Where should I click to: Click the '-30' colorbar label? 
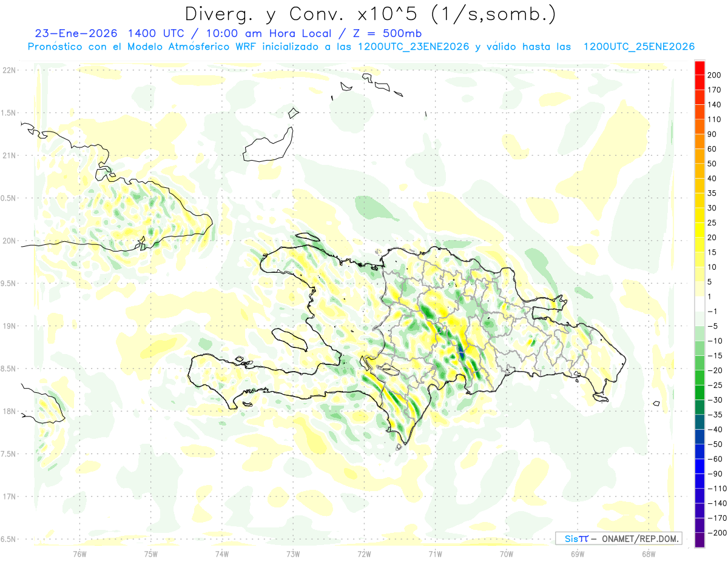(x=716, y=400)
